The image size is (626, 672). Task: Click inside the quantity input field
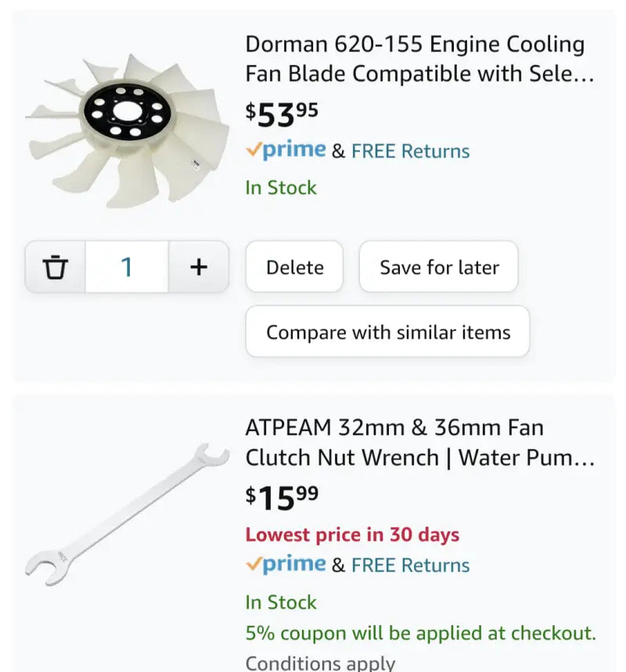point(127,267)
